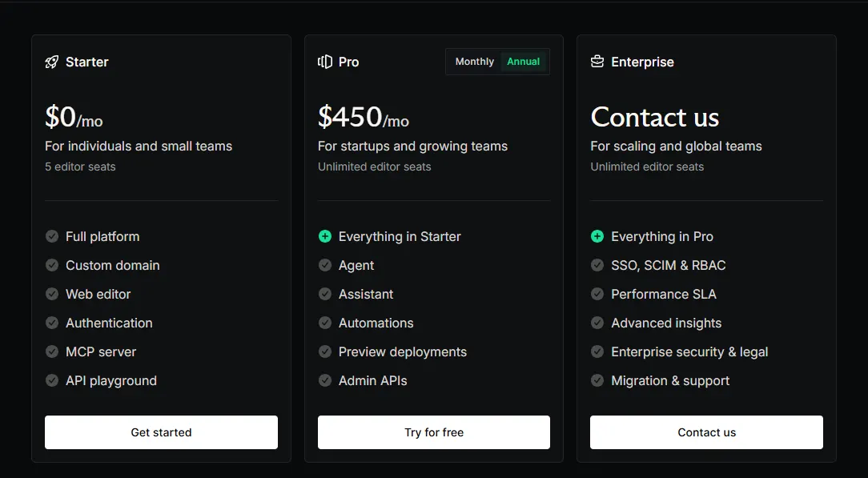Click the 'Full platform' feature text
This screenshot has height=478, width=868.
[x=102, y=237]
